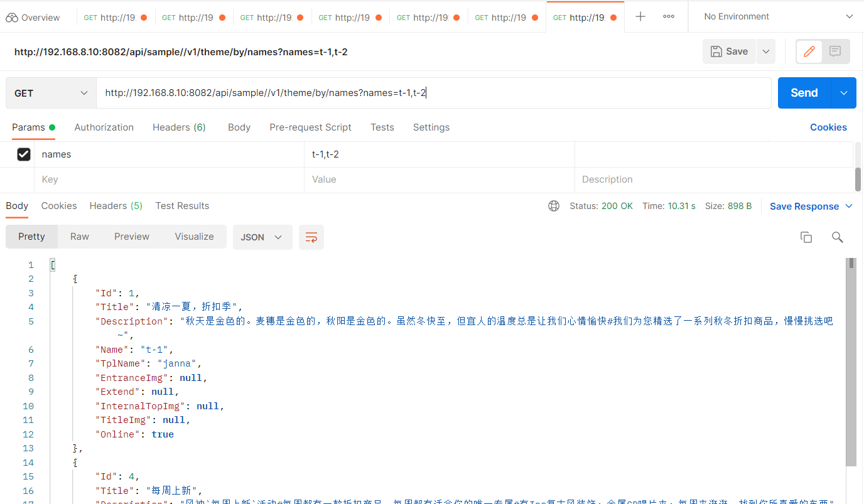864x504 pixels.
Task: Open the Cookies manager
Action: point(828,127)
